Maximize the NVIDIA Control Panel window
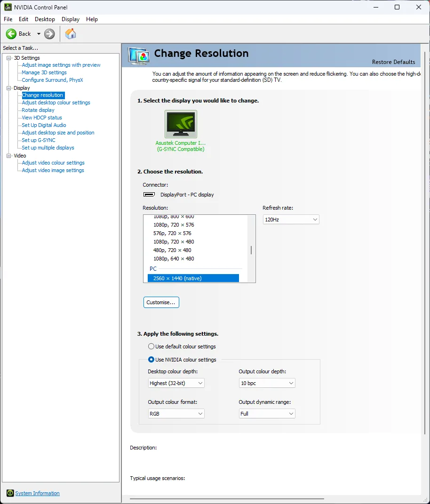The image size is (430, 504). pyautogui.click(x=397, y=7)
